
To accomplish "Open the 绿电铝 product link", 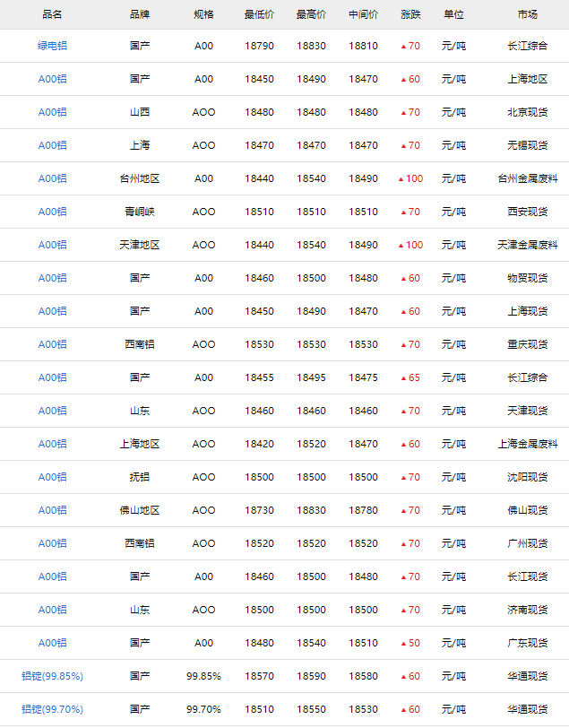I will pos(52,46).
